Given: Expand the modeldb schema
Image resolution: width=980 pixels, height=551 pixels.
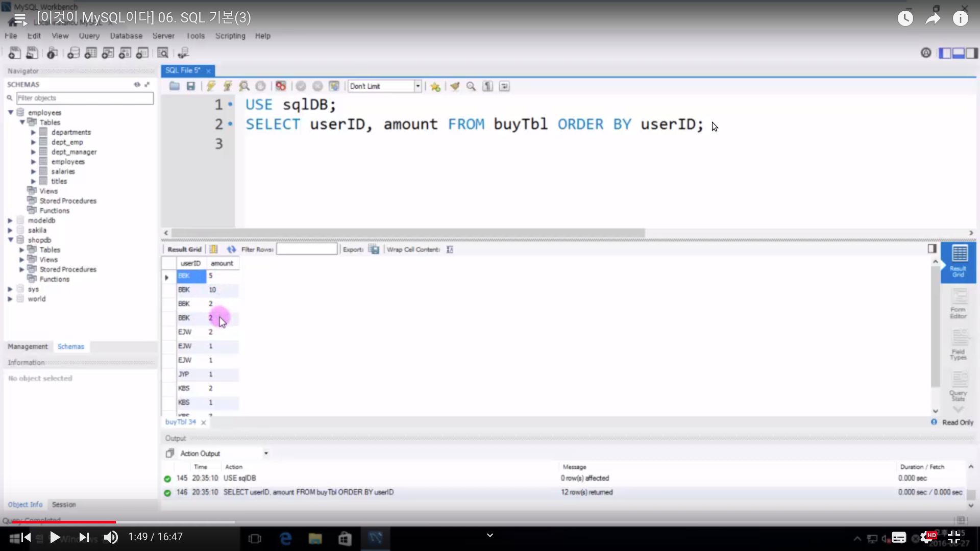Looking at the screenshot, I should point(10,220).
